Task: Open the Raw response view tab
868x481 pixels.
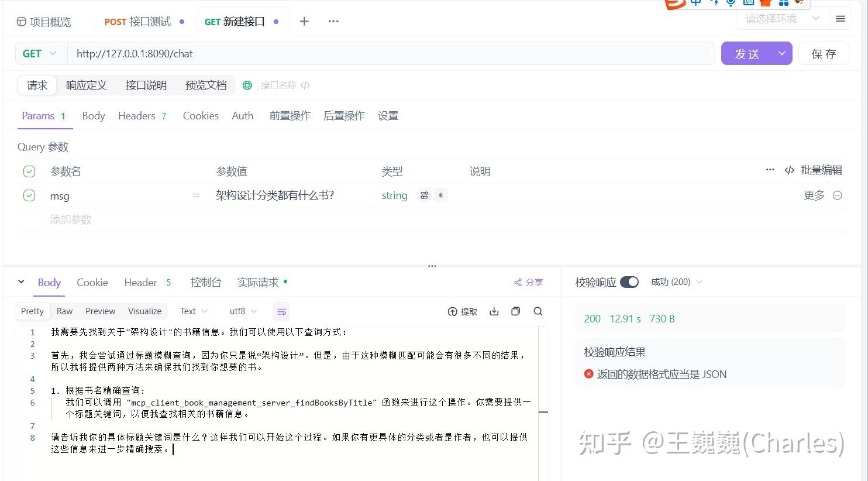Action: (64, 311)
